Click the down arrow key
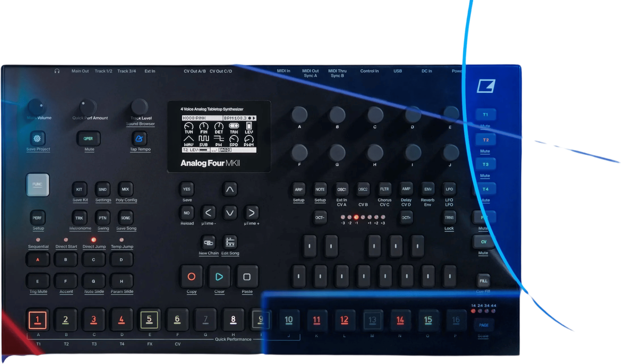This screenshot has height=364, width=621. 230,213
